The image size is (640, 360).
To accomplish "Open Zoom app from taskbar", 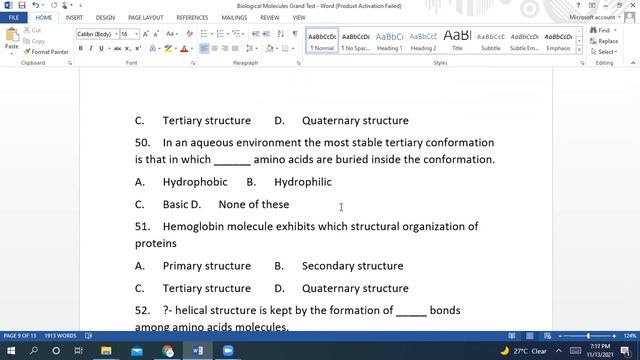I will click(228, 351).
